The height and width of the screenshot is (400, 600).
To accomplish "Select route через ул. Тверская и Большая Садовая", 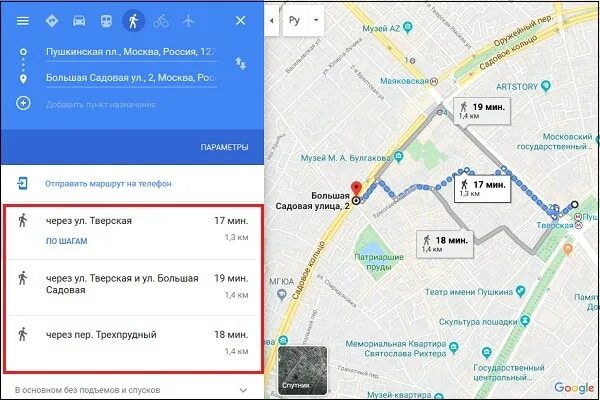I will [132, 288].
